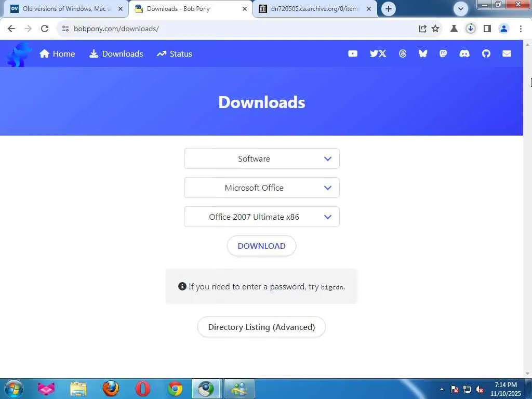The width and height of the screenshot is (532, 399).
Task: Open the Discord social icon
Action: click(x=464, y=54)
